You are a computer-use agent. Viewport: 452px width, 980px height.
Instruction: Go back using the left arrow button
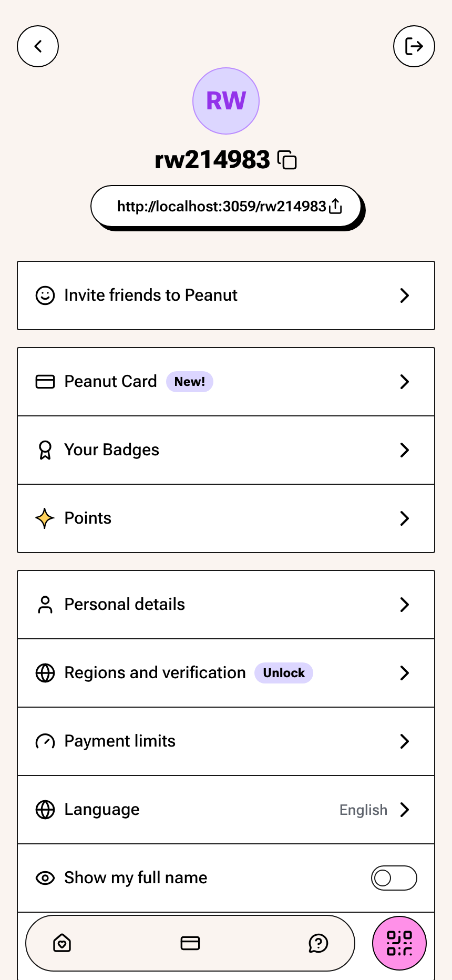coord(38,46)
